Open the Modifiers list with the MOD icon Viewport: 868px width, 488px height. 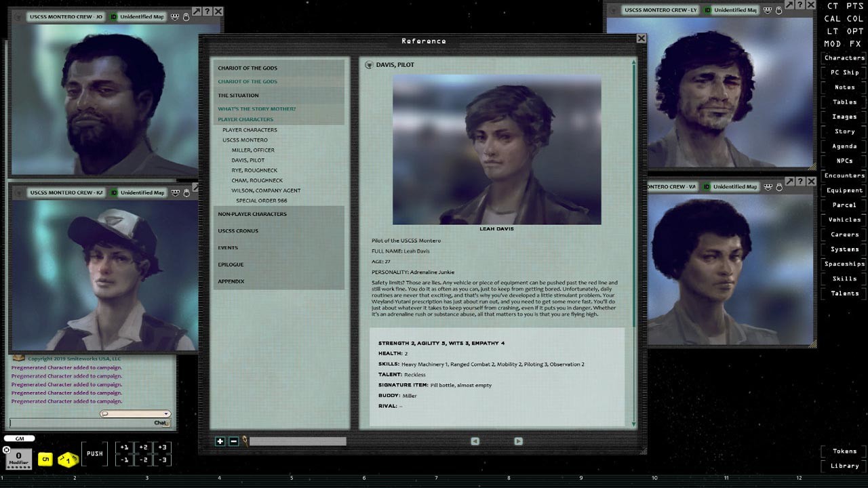pos(831,45)
